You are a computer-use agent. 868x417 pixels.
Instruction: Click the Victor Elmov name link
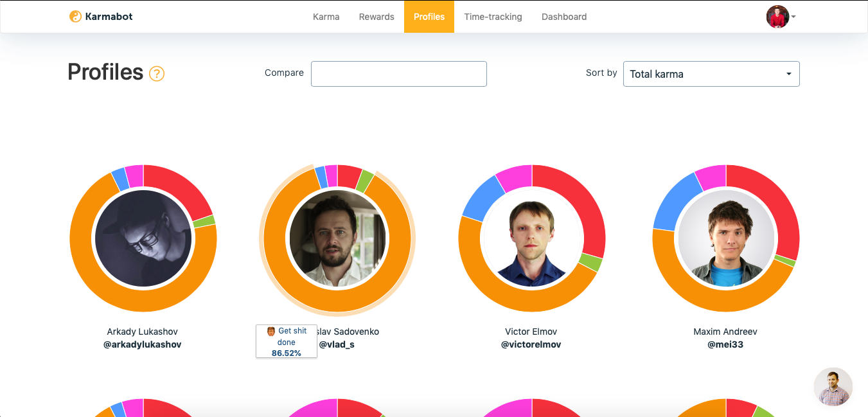coord(531,332)
